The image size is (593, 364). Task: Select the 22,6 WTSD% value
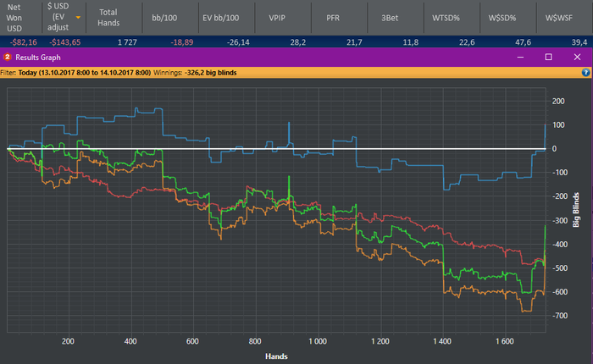pos(467,42)
